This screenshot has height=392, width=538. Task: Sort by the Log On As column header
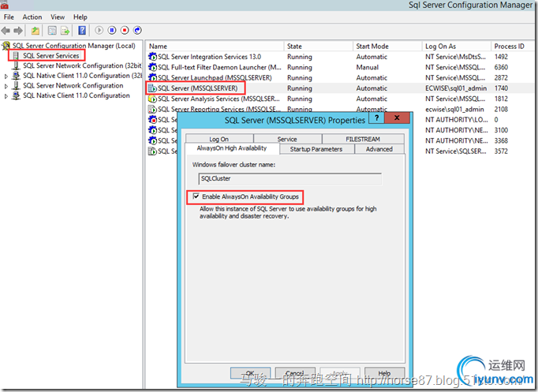[456, 47]
